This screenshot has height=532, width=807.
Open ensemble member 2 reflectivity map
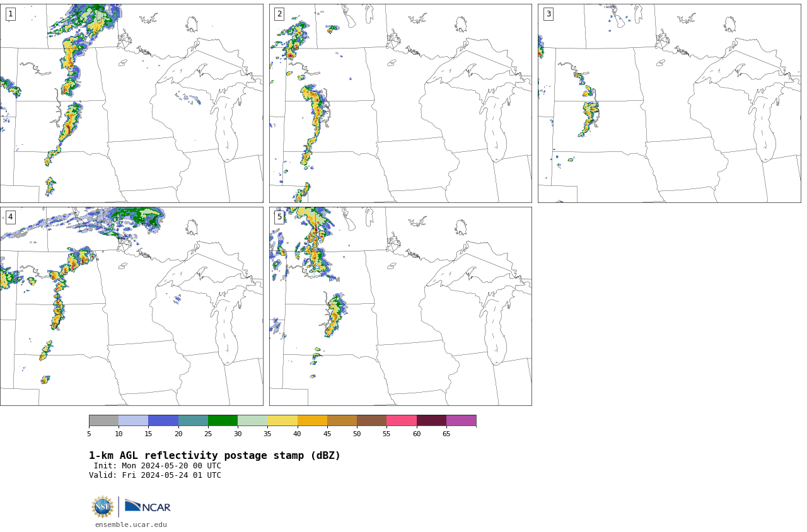[400, 103]
